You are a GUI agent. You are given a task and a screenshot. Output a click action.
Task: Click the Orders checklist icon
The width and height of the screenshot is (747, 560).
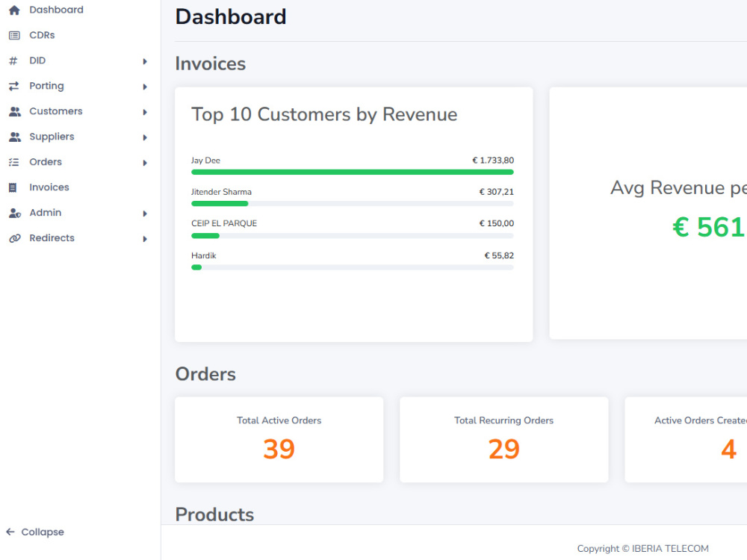click(x=13, y=162)
